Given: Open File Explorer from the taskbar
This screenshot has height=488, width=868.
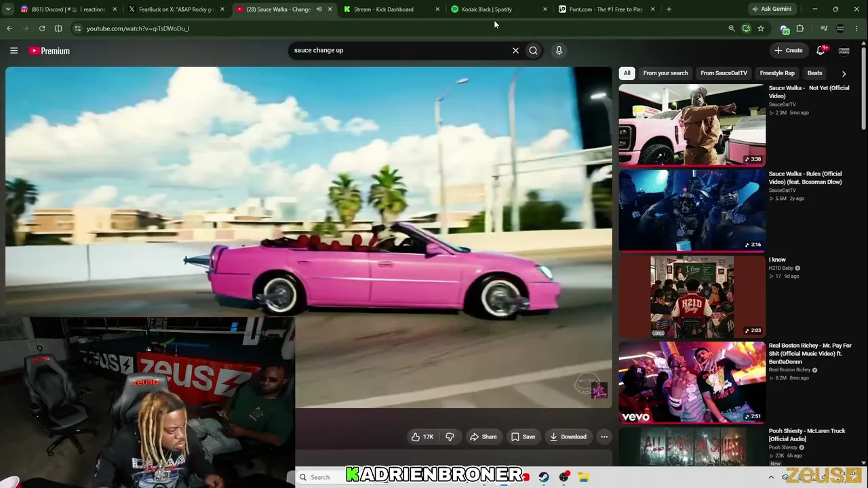Looking at the screenshot, I should pos(583,477).
